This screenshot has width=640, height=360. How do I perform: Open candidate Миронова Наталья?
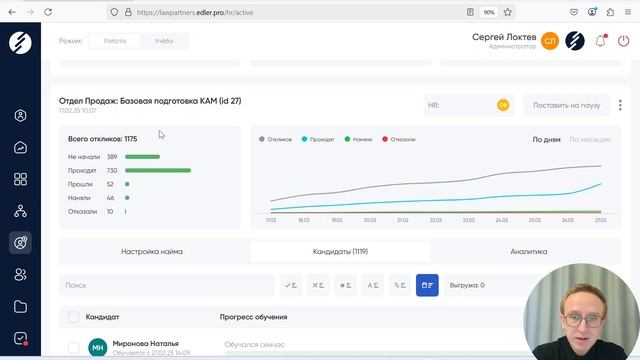click(x=145, y=344)
